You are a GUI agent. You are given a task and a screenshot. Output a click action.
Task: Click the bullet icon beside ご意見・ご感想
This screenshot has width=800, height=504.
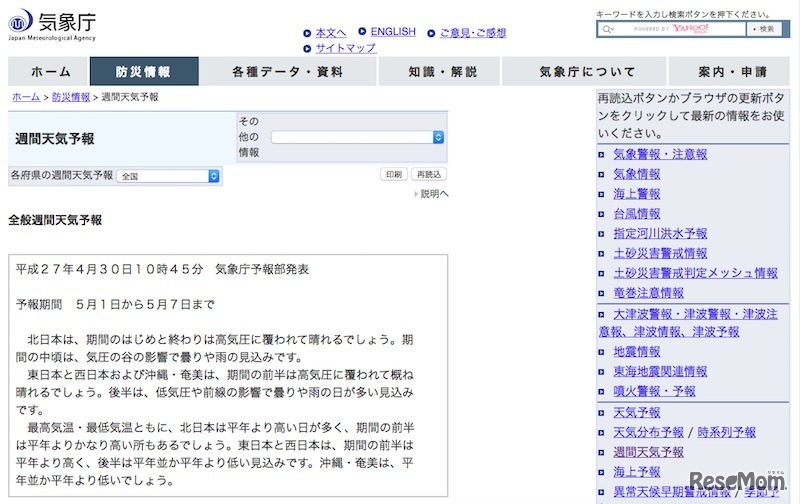pos(431,34)
